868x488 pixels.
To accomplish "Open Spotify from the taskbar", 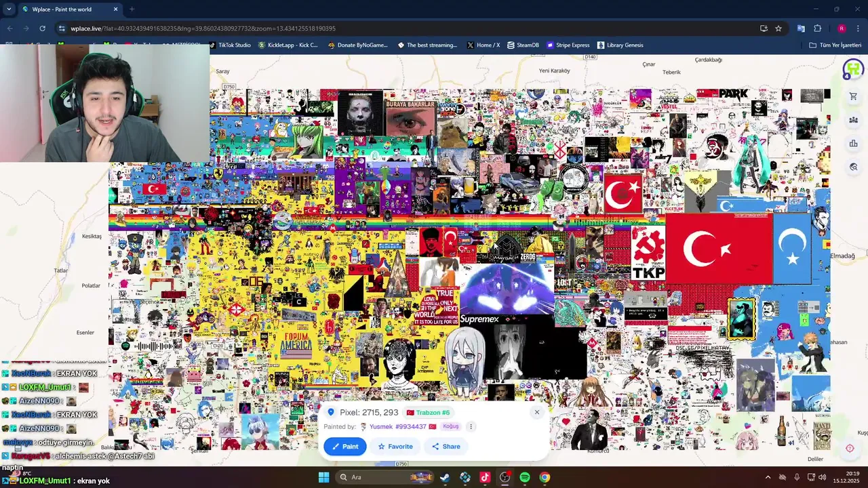I will click(525, 477).
